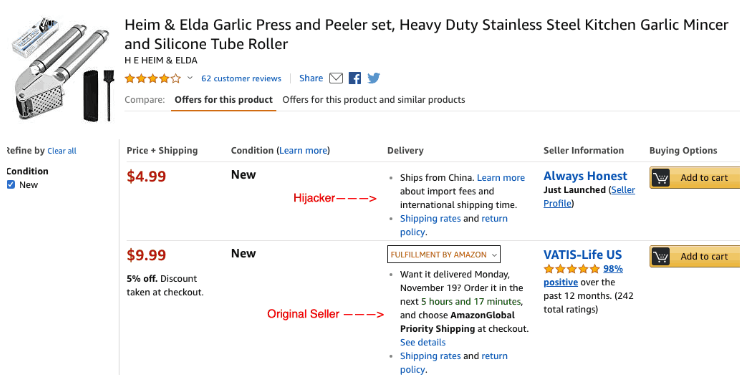The width and height of the screenshot is (748, 392).
Task: Click the garlic press product thumbnail
Action: coord(62,69)
